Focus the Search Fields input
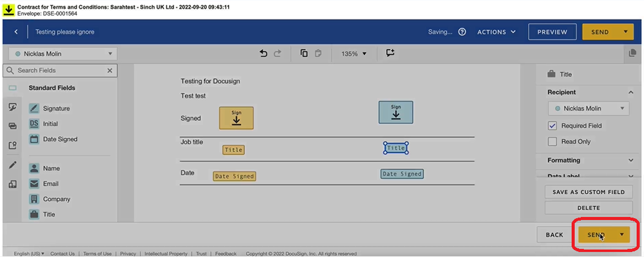 pyautogui.click(x=59, y=71)
